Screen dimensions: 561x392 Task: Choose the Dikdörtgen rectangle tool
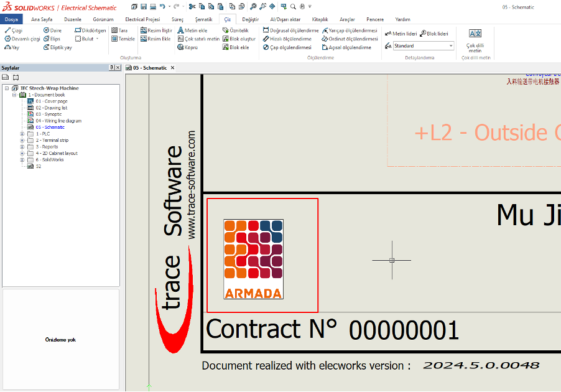90,30
